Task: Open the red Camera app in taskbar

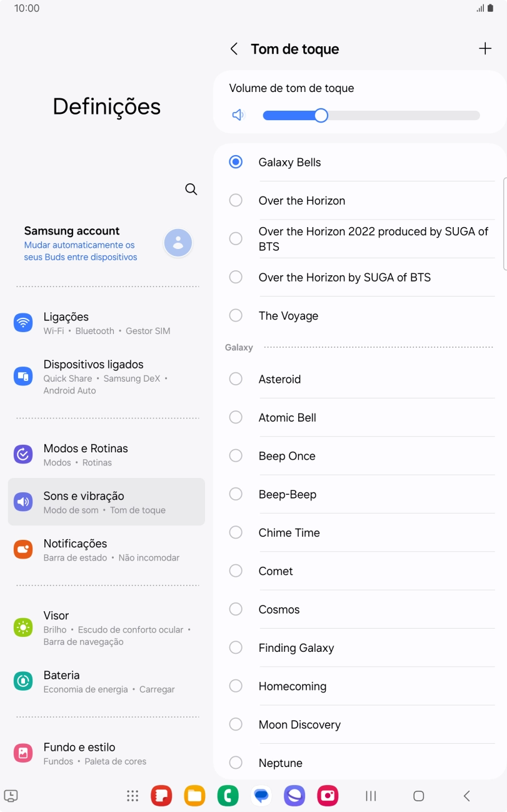Action: (328, 796)
